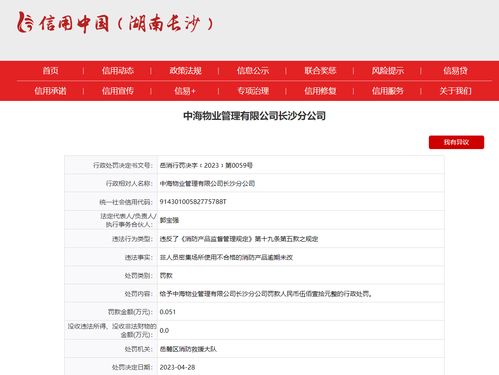Screen dimensions: 499x375
Task: Open the 信易+ menu item
Action: pos(185,91)
